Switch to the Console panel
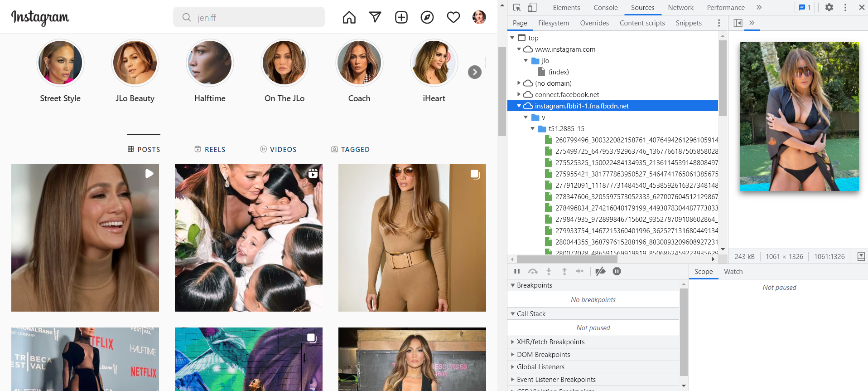The height and width of the screenshot is (391, 868). point(606,7)
